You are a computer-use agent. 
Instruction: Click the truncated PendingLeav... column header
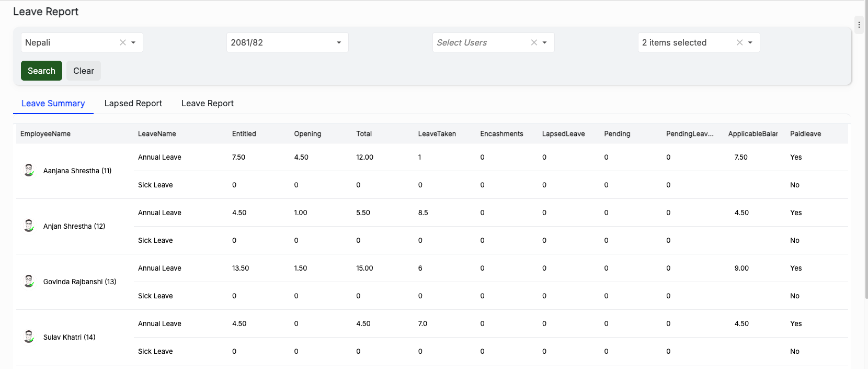pos(690,134)
